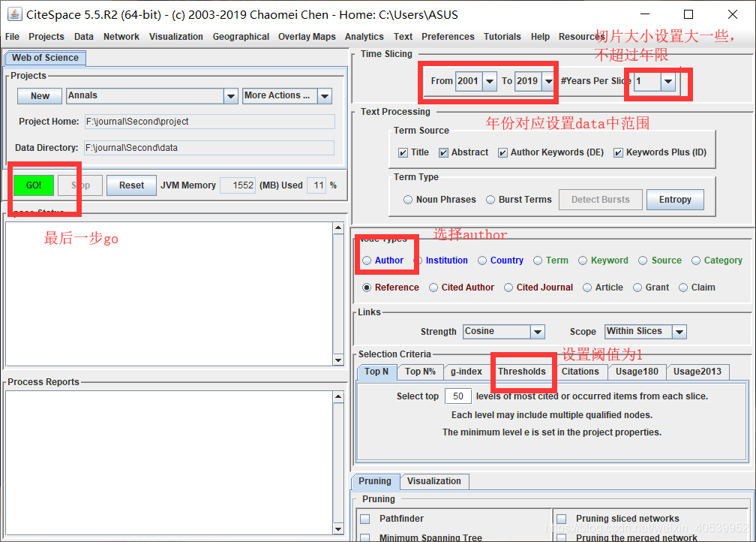
Task: Toggle the Title term source checkbox
Action: (x=403, y=152)
